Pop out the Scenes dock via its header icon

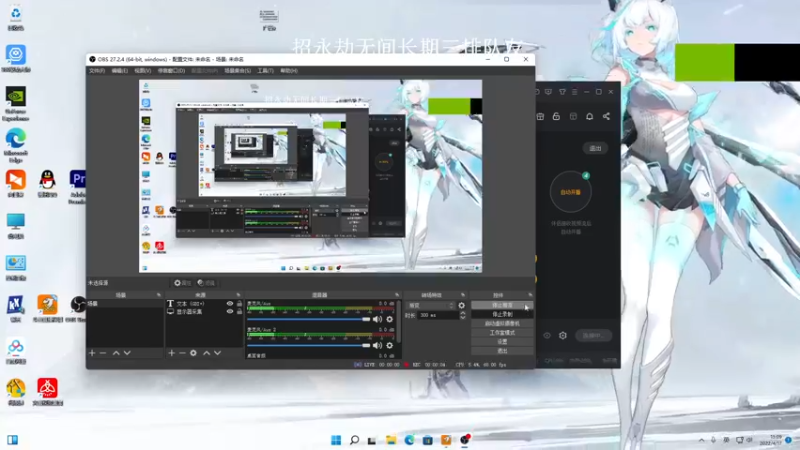coord(159,295)
